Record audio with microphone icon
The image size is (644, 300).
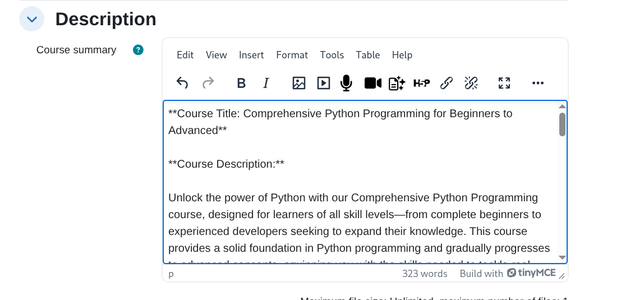tap(346, 83)
